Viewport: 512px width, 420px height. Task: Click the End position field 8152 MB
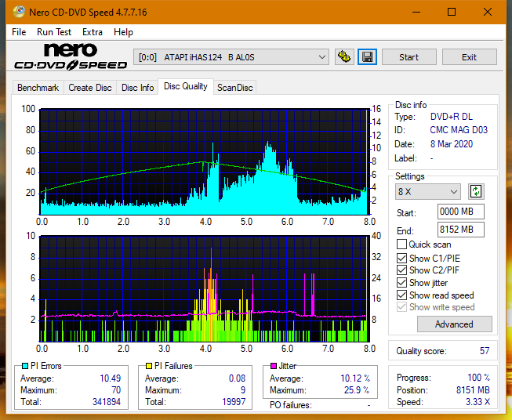(461, 230)
